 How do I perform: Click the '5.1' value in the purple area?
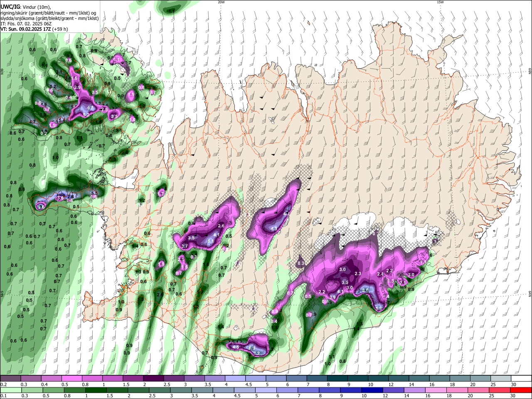point(211,241)
